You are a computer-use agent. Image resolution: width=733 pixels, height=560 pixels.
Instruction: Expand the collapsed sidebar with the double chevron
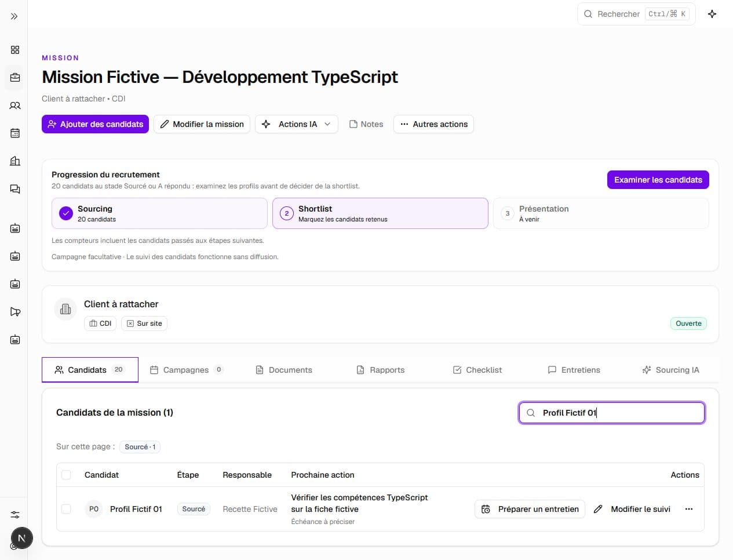click(14, 16)
